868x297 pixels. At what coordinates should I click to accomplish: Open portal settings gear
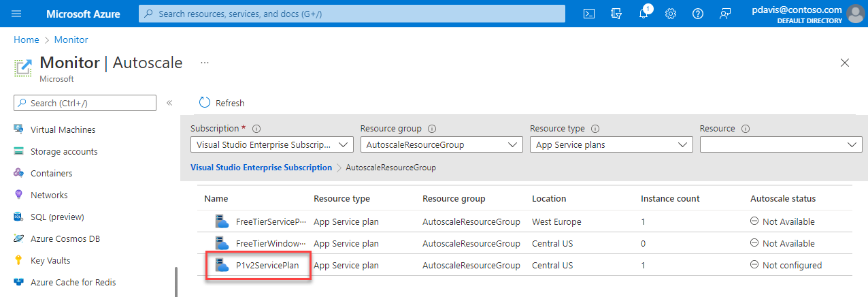pos(671,14)
